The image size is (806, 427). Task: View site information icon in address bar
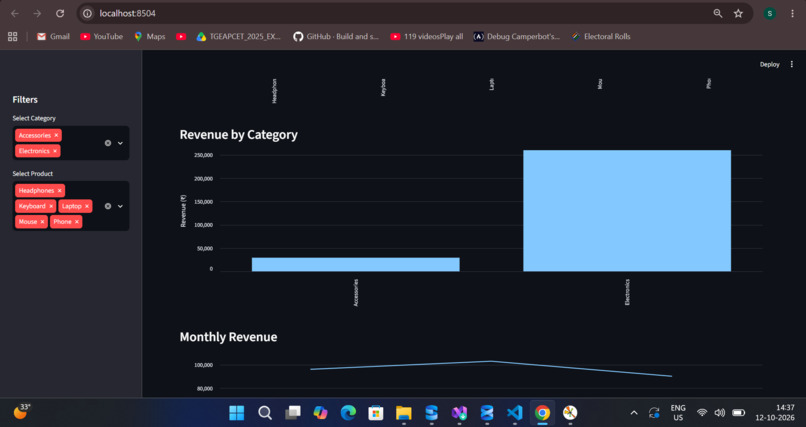[87, 13]
